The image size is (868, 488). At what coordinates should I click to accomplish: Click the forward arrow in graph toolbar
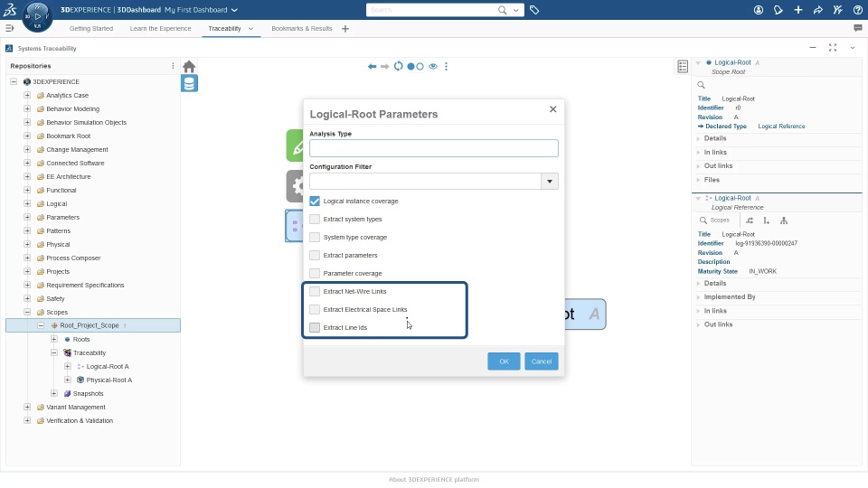385,66
